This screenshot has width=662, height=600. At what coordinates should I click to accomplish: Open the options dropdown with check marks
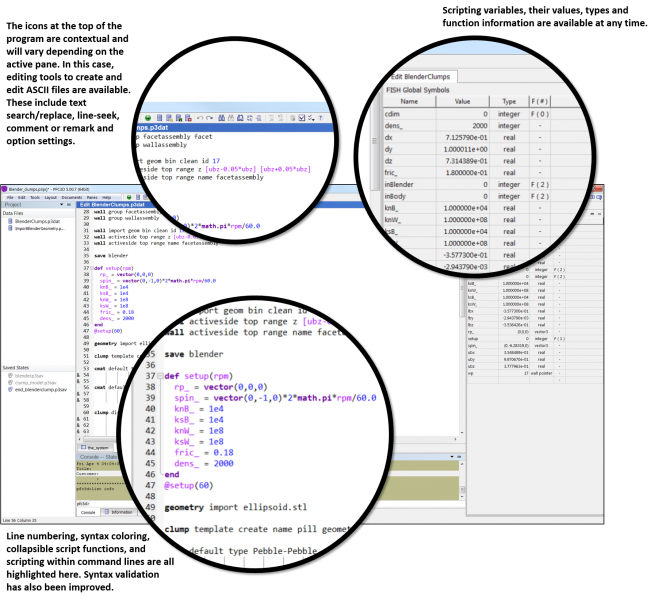(x=311, y=118)
